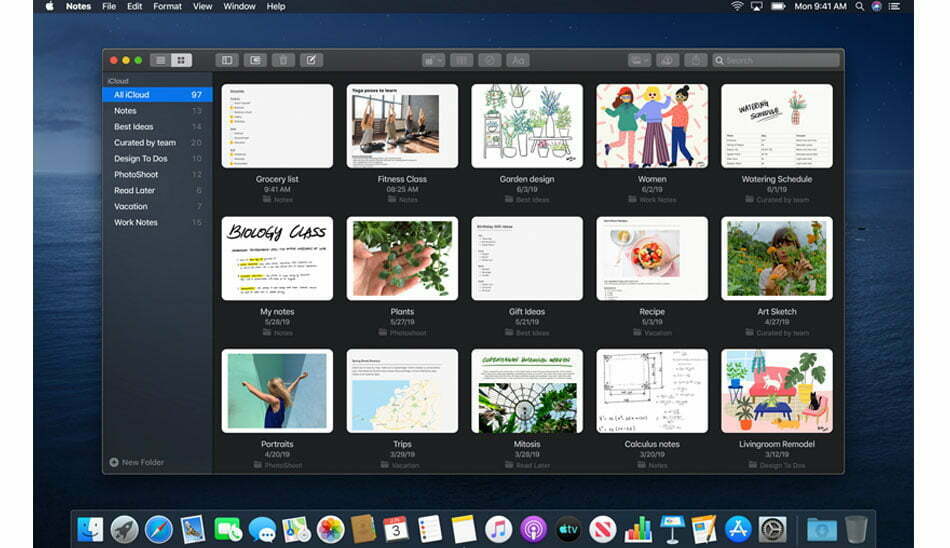
Task: Open the Gift ideas note thumbnail
Action: (527, 258)
